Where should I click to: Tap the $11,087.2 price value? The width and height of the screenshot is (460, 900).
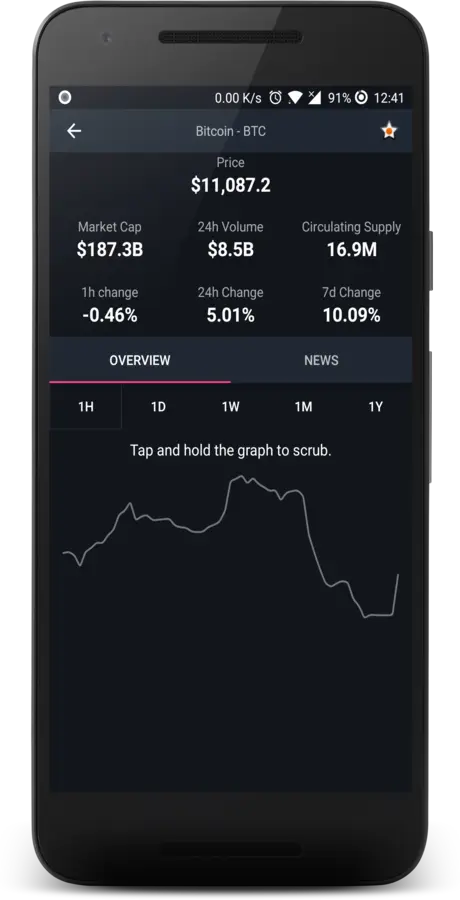point(230,185)
